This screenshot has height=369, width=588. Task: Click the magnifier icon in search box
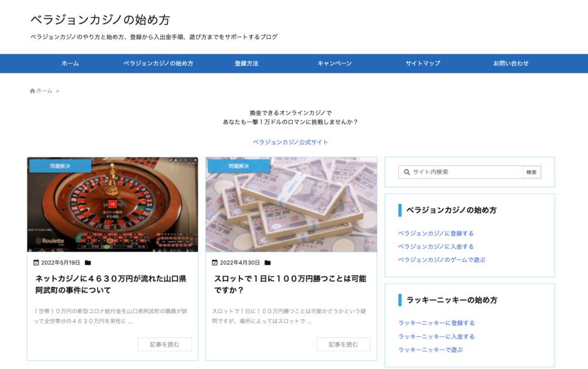407,172
